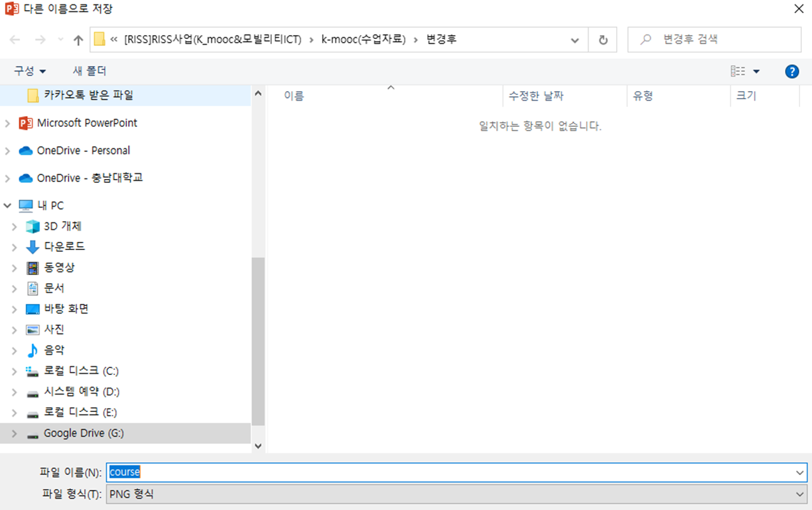Create a new folder with 새 폴더

pos(90,71)
